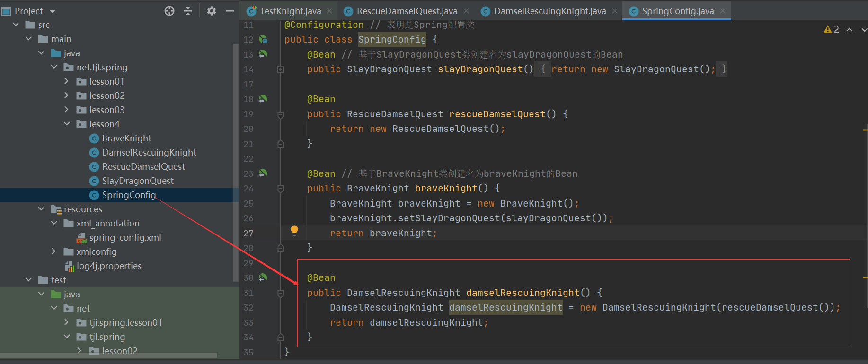This screenshot has height=364, width=868.
Task: Click slayDragonQuest method name on line 14
Action: click(x=480, y=69)
